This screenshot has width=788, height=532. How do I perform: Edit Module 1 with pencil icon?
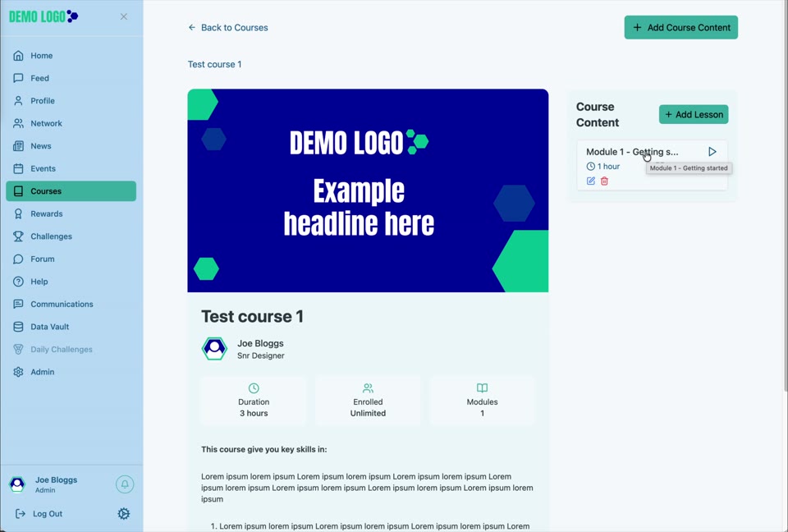(591, 181)
